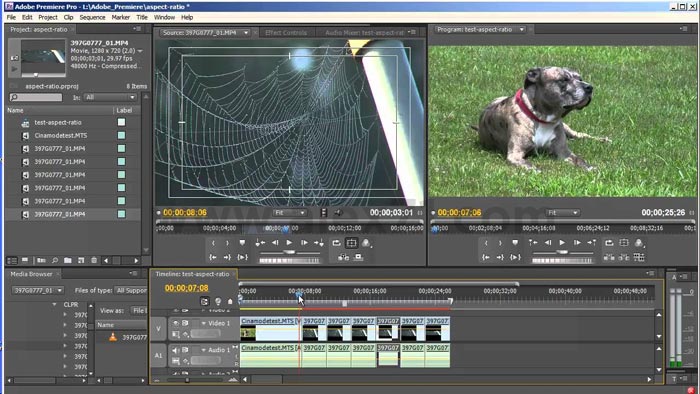The width and height of the screenshot is (700, 394).
Task: Open Project panel In: All dropdown
Action: pyautogui.click(x=110, y=97)
